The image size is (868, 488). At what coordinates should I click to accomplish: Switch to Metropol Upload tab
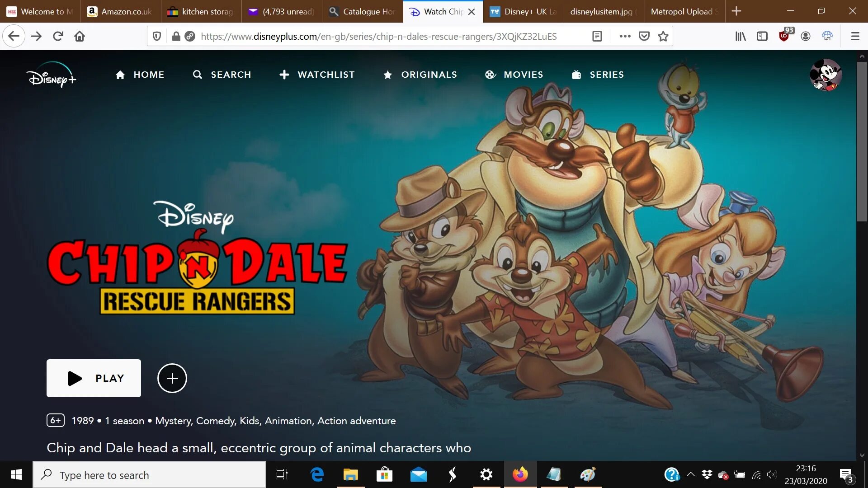click(x=684, y=11)
